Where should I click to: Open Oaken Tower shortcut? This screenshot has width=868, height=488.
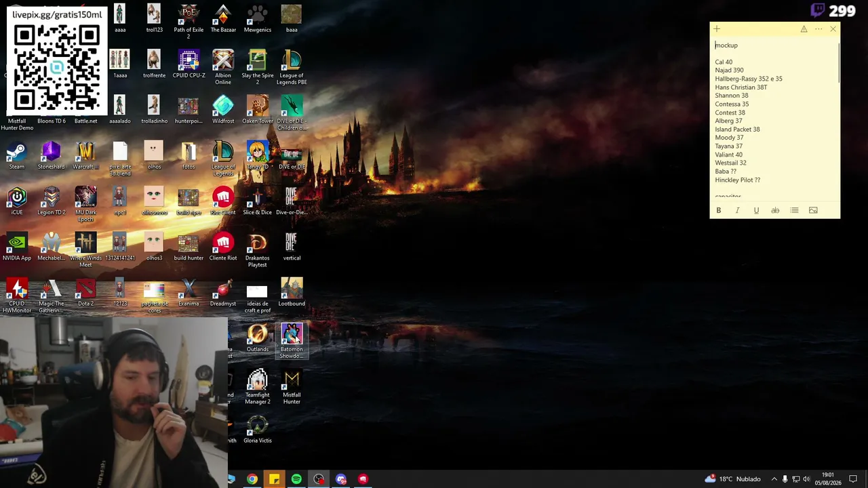coord(257,110)
